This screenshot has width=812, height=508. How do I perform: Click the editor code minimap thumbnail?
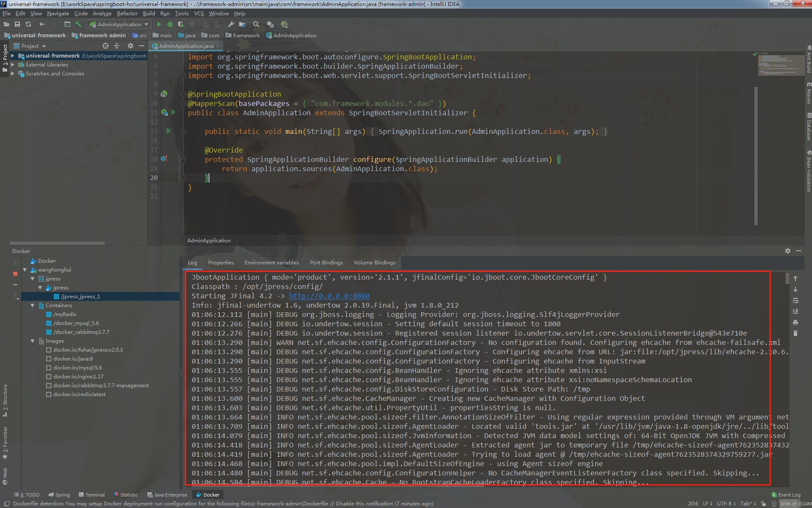click(780, 64)
